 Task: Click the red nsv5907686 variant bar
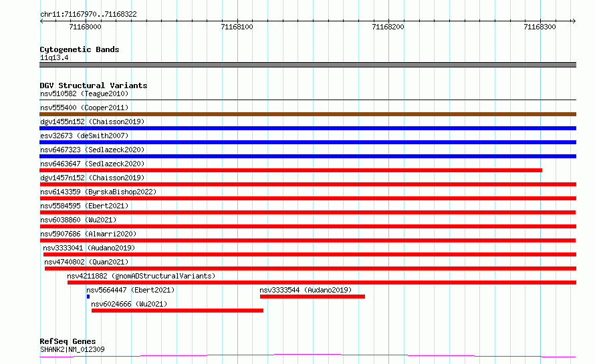click(x=308, y=240)
